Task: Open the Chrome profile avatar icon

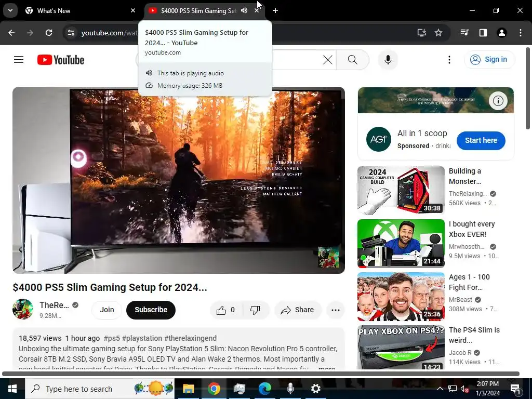Action: pyautogui.click(x=502, y=33)
